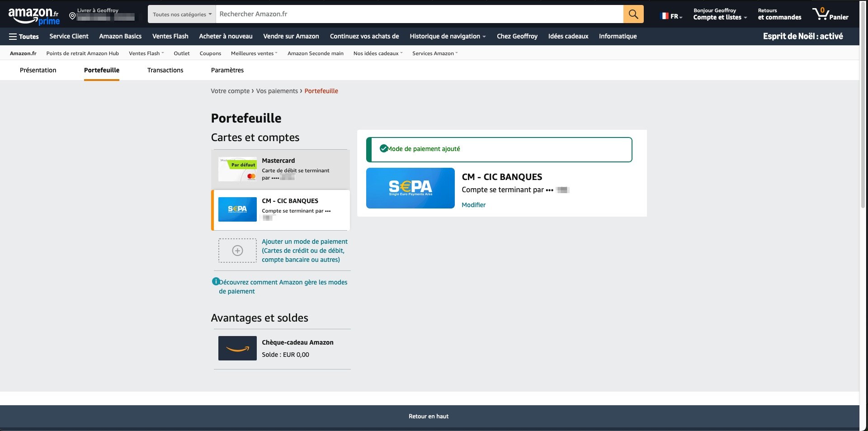The image size is (868, 431).
Task: Expand Historique de navigation menu
Action: click(448, 36)
